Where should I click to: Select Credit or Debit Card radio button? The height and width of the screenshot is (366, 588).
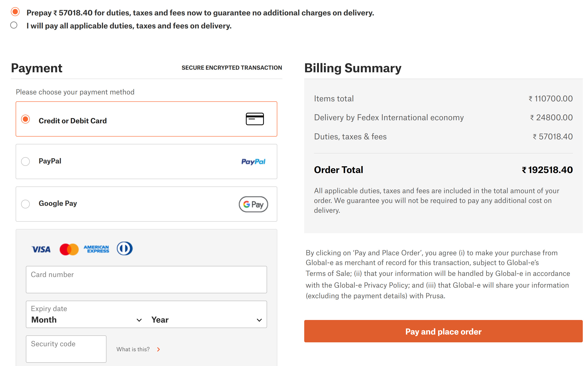[x=25, y=119]
